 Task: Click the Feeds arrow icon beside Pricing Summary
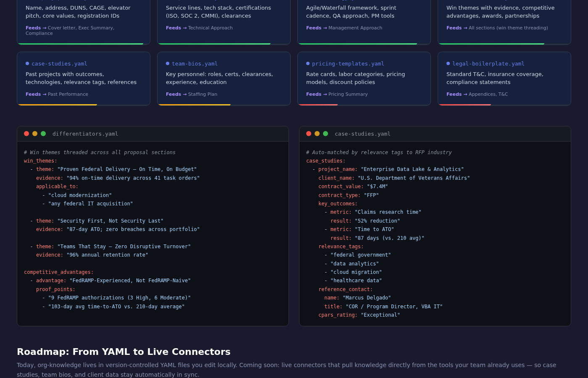click(x=325, y=94)
